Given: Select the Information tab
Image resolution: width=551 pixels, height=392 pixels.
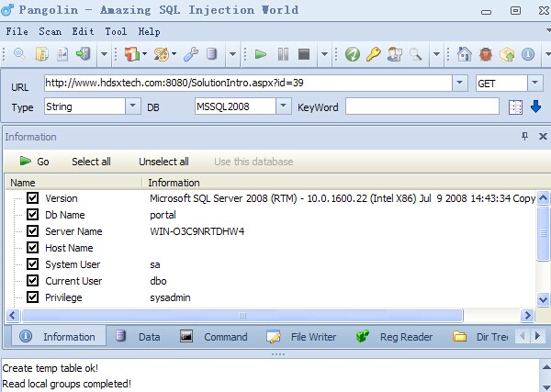Looking at the screenshot, I should coord(59,337).
